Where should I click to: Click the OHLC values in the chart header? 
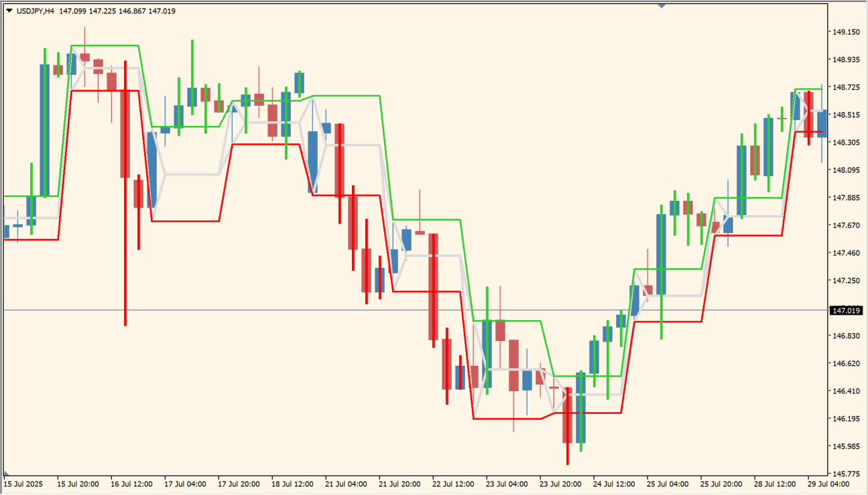(117, 11)
